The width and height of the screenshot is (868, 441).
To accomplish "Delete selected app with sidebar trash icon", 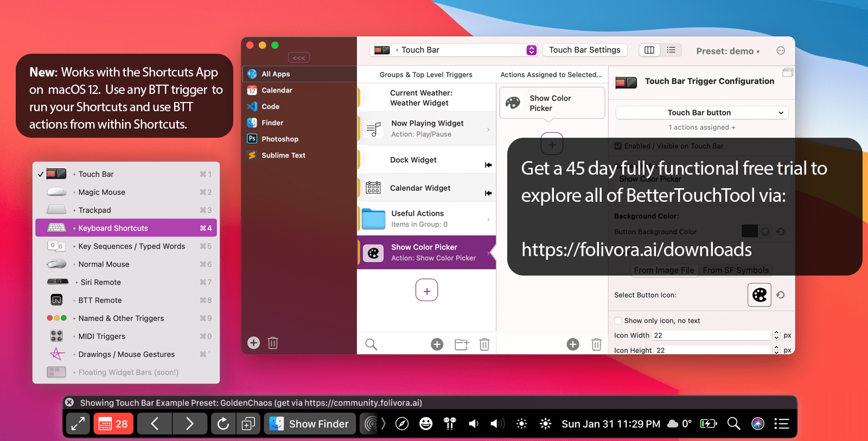I will click(273, 343).
